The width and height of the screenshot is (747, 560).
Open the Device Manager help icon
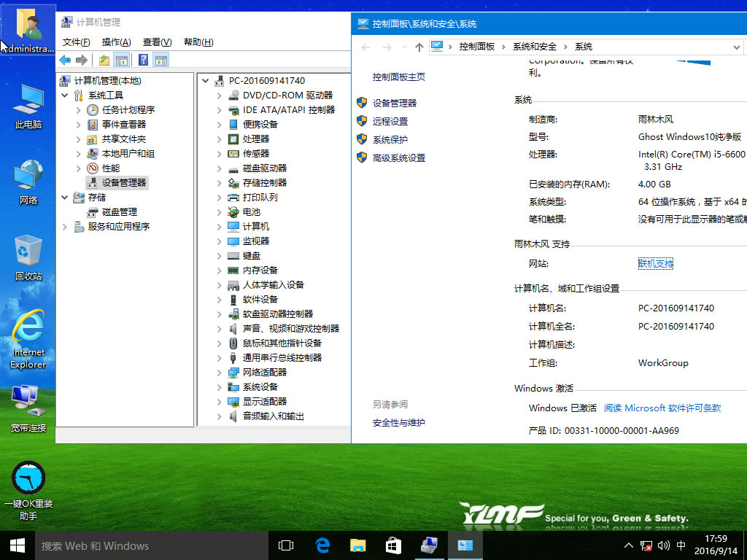pos(143,60)
